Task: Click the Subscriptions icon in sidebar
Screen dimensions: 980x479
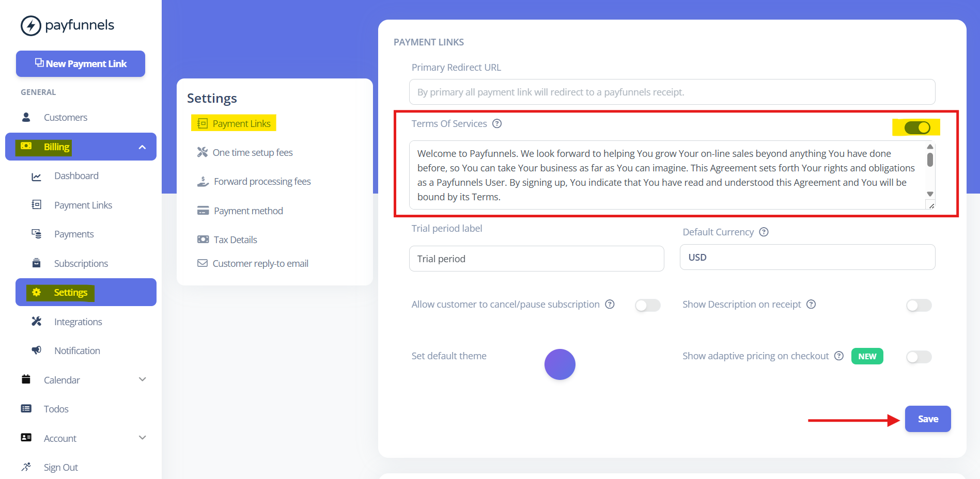Action: (36, 263)
